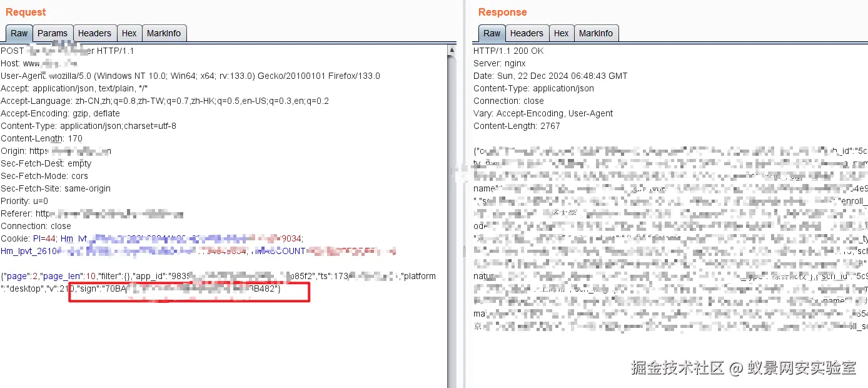Open the Request Params tab
868x388 pixels.
[53, 33]
